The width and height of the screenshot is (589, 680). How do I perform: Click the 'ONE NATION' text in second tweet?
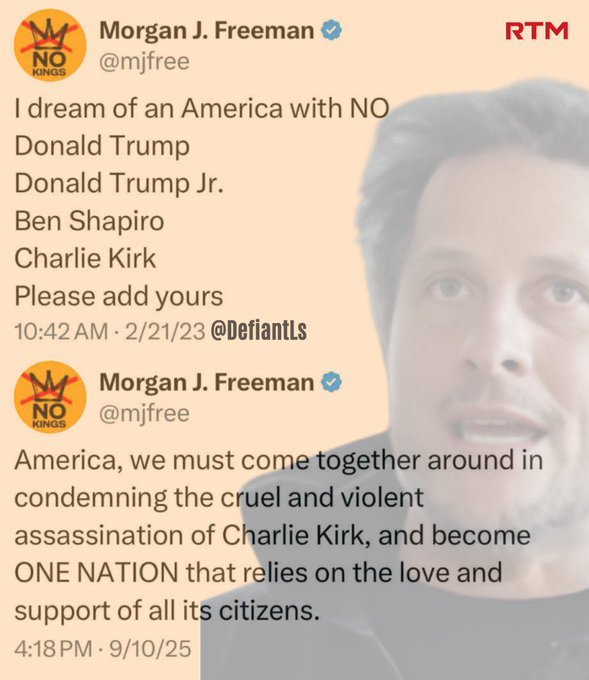point(96,573)
